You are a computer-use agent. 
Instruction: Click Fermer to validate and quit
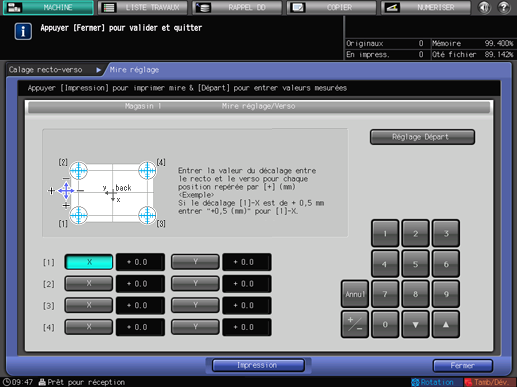pyautogui.click(x=463, y=366)
